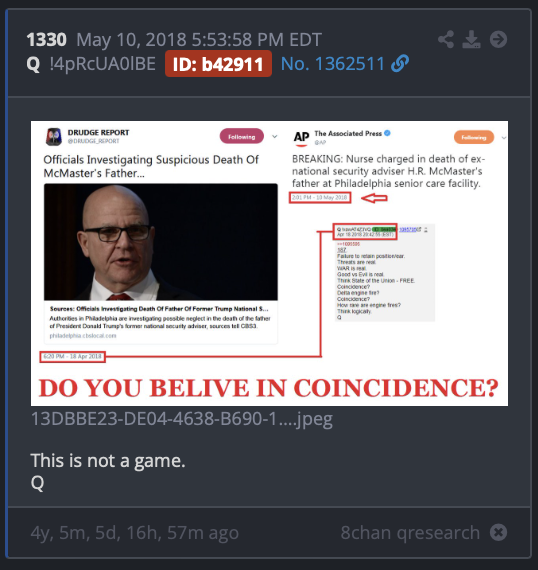Click the chain link icon beside No. 1362511

(400, 63)
